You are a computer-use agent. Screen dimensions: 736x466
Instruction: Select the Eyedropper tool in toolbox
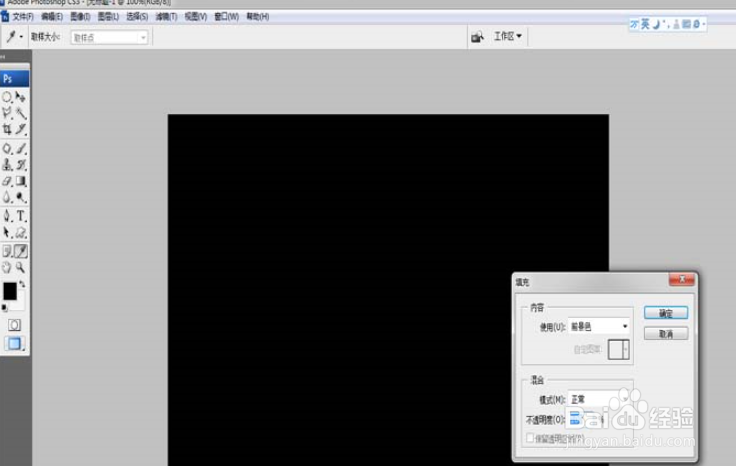(x=21, y=252)
